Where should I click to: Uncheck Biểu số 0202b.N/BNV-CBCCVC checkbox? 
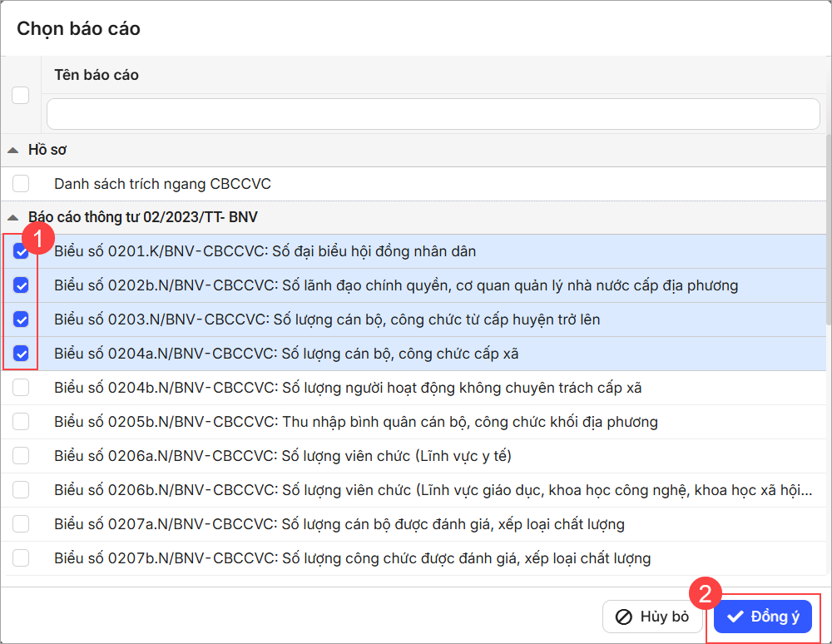pos(21,285)
